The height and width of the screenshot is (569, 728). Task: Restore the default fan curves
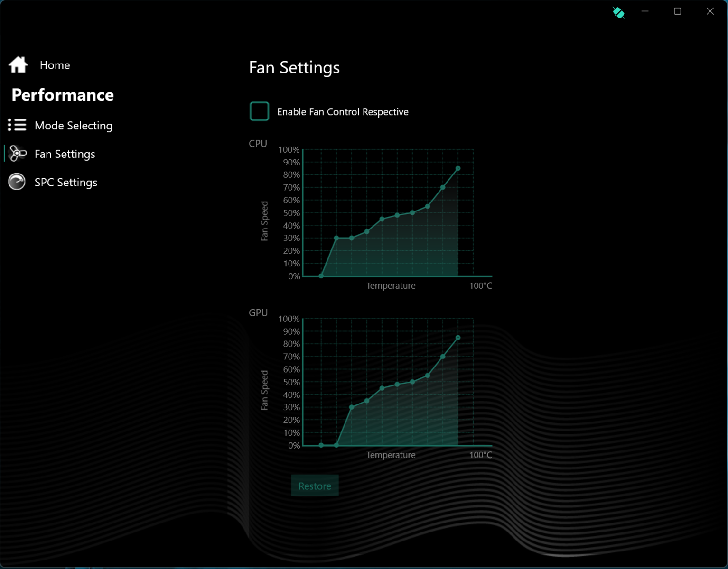(x=315, y=486)
